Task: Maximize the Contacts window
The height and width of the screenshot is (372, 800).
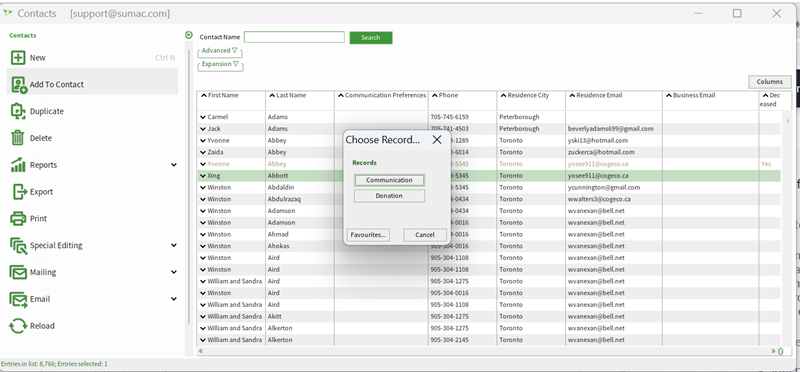Action: tap(737, 13)
